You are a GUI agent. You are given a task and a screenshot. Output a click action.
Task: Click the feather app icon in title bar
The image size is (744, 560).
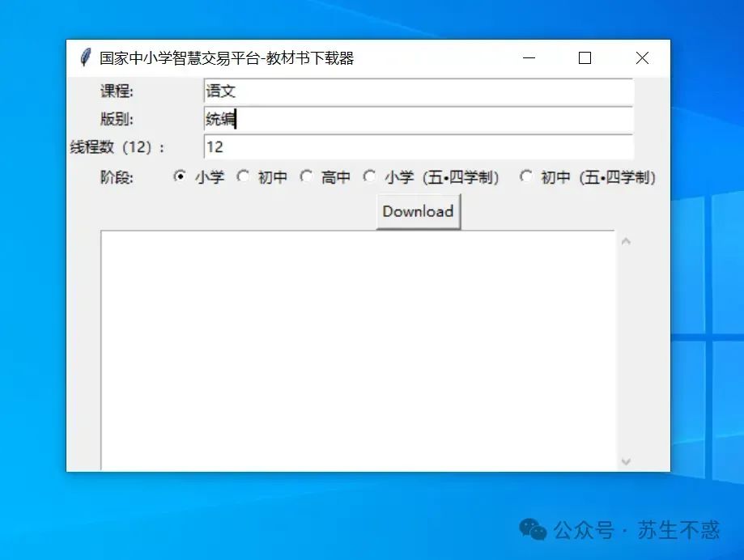(x=85, y=57)
